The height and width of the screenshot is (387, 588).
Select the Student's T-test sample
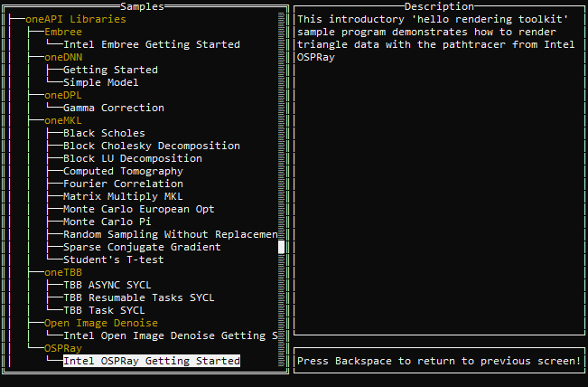[x=113, y=260]
